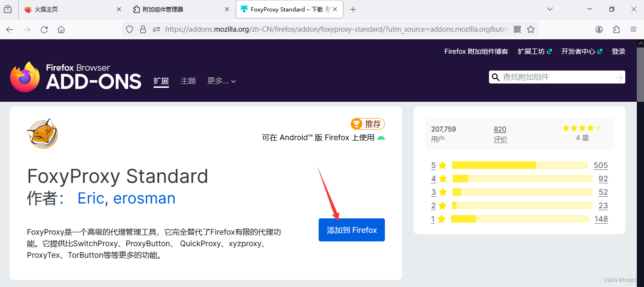
Task: Open site permissions icon in address bar
Action: (x=156, y=29)
